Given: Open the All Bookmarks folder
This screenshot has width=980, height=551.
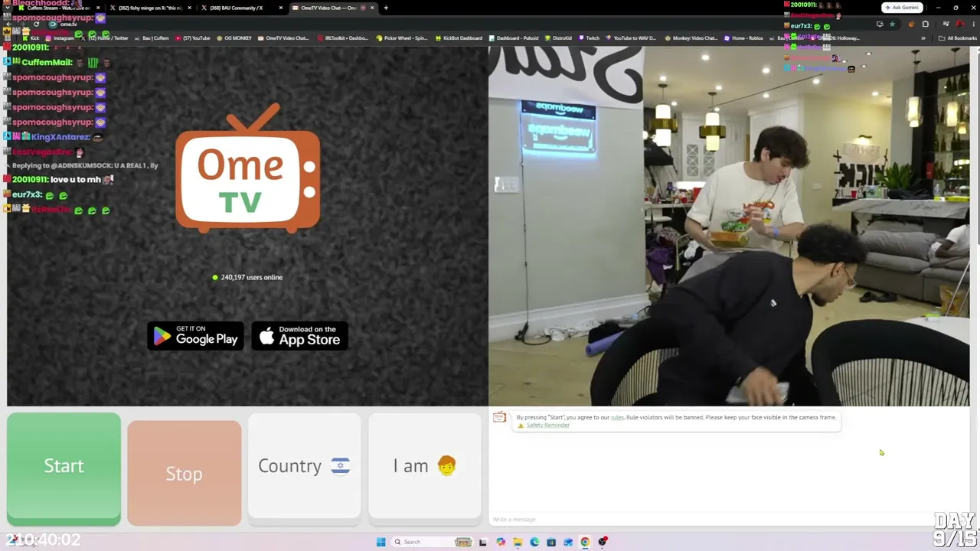Looking at the screenshot, I should 958,38.
